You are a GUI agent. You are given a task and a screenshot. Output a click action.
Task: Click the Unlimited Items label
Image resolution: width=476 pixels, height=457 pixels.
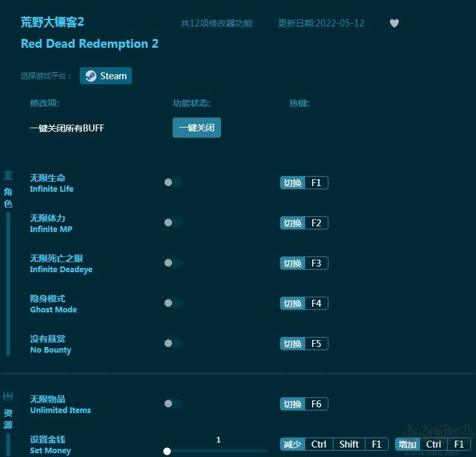click(60, 410)
